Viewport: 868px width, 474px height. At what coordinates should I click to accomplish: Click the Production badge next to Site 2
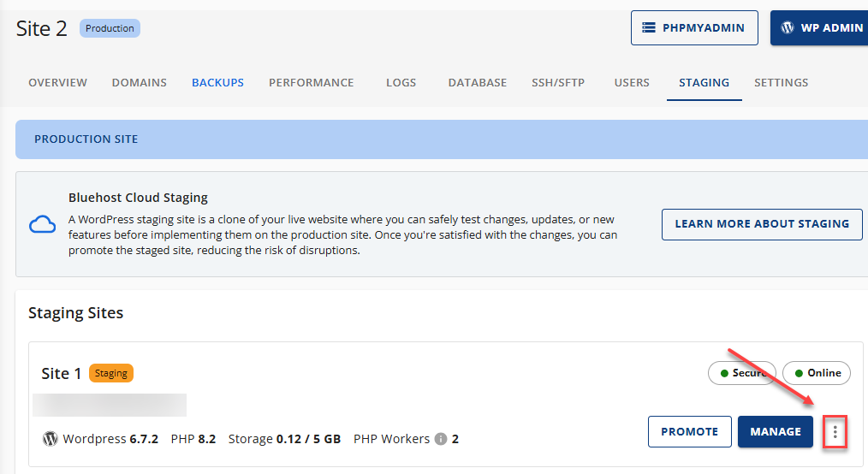pos(110,28)
